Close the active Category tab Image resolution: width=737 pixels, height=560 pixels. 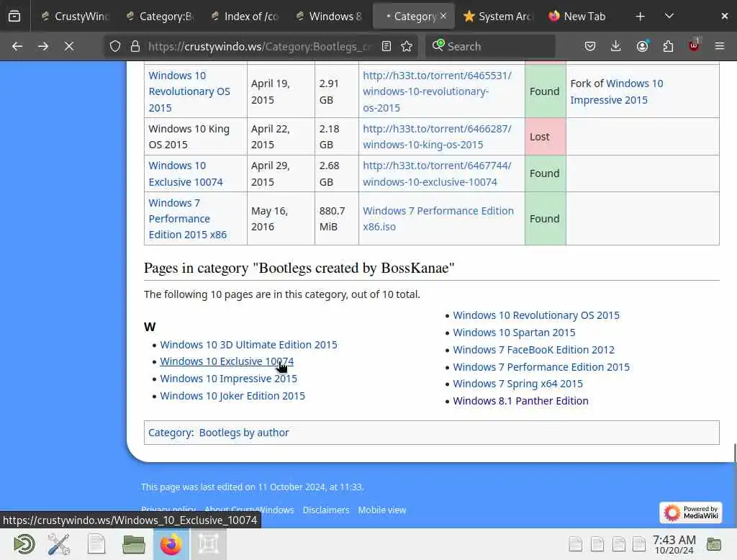tap(443, 16)
